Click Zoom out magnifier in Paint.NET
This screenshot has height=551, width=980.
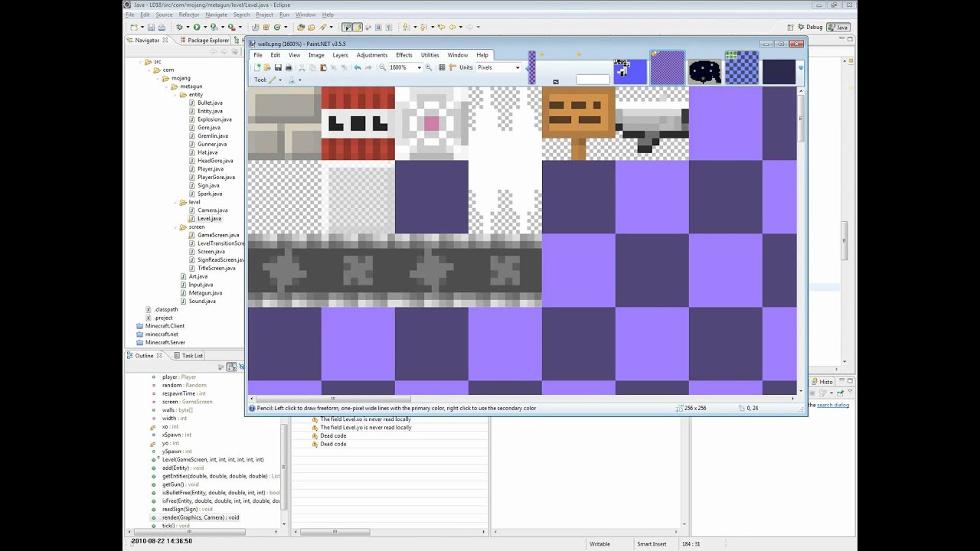pos(382,67)
